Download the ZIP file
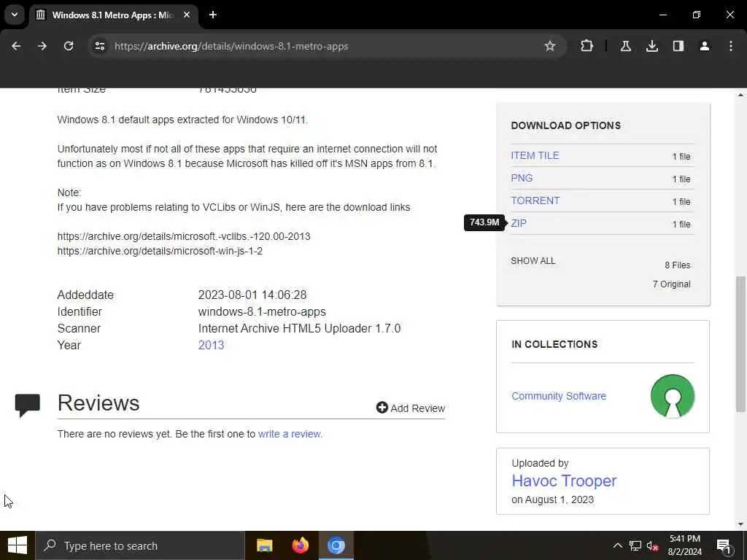Image resolution: width=747 pixels, height=560 pixels. (519, 223)
